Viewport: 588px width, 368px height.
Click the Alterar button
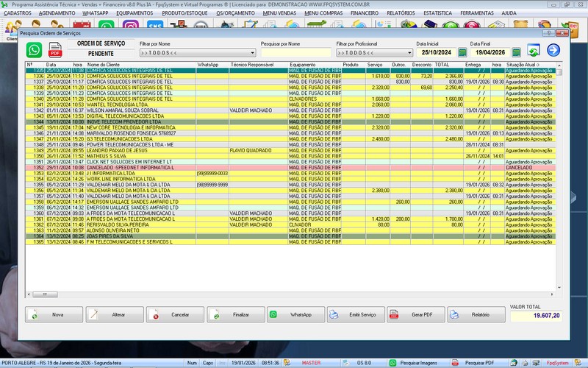pyautogui.click(x=115, y=315)
